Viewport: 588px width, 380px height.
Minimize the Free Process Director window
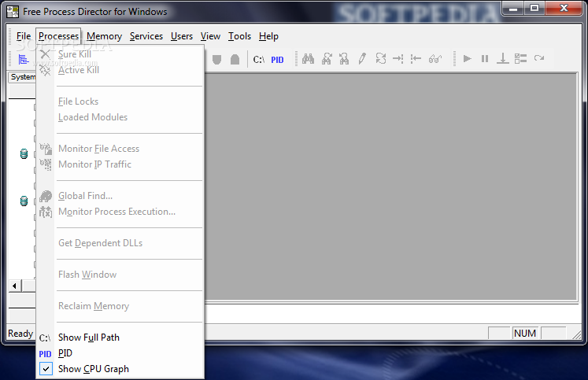point(513,8)
